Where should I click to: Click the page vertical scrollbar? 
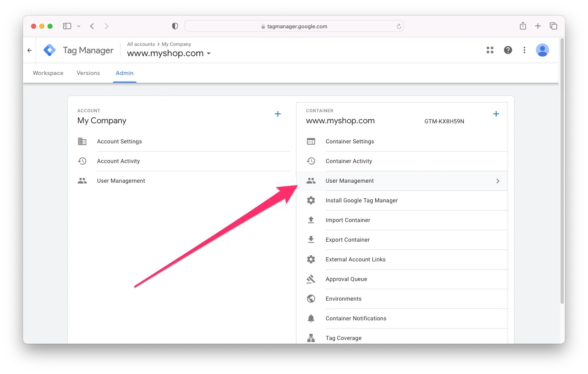pos(562,172)
